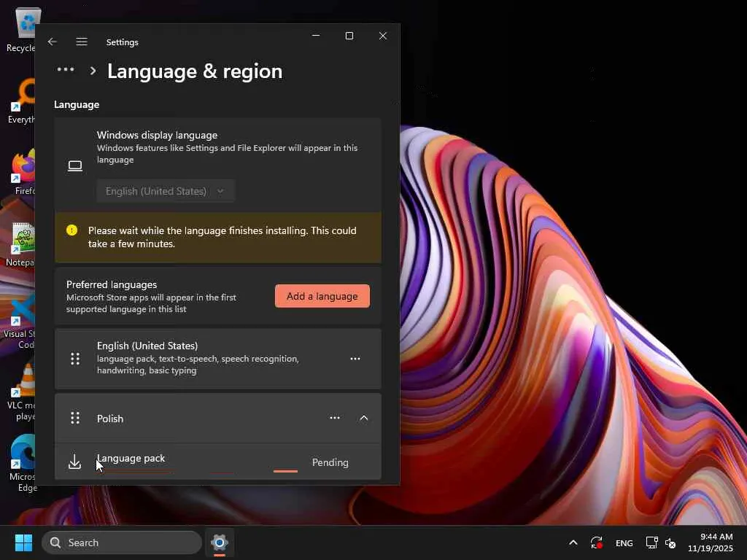
Task: Select the VLC media player desktop shortcut
Action: tap(21, 392)
